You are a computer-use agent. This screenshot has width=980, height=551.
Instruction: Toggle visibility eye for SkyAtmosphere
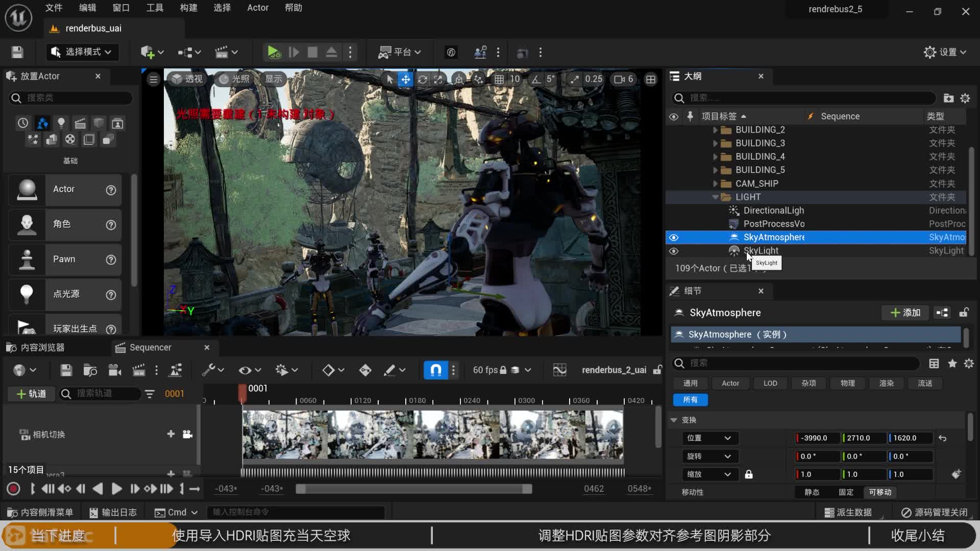click(x=674, y=237)
